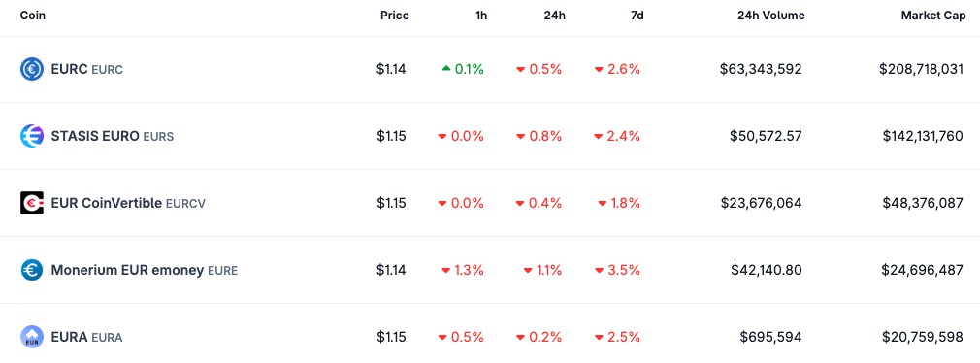This screenshot has width=980, height=363.
Task: Click red down arrow beside EURA 2.5%
Action: pos(599,338)
